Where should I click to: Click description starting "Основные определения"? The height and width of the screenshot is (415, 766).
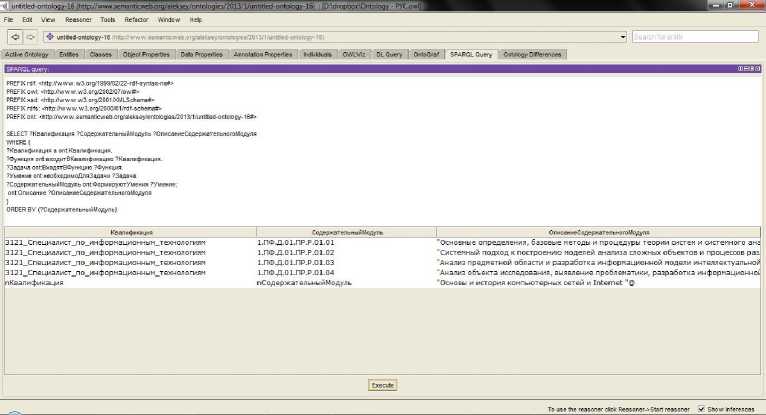(x=598, y=243)
